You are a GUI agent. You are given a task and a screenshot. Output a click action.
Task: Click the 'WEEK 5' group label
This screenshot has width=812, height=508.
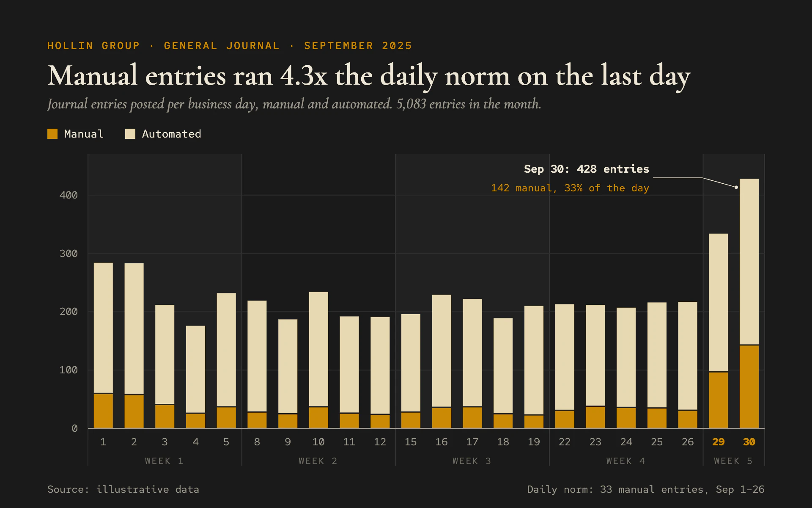(733, 461)
